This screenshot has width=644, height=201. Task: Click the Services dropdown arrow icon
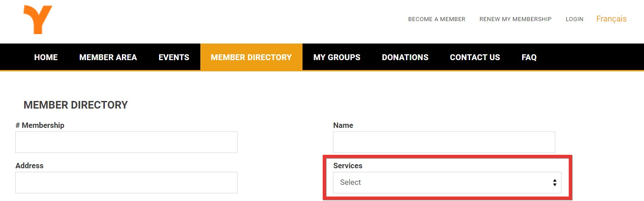pos(554,183)
